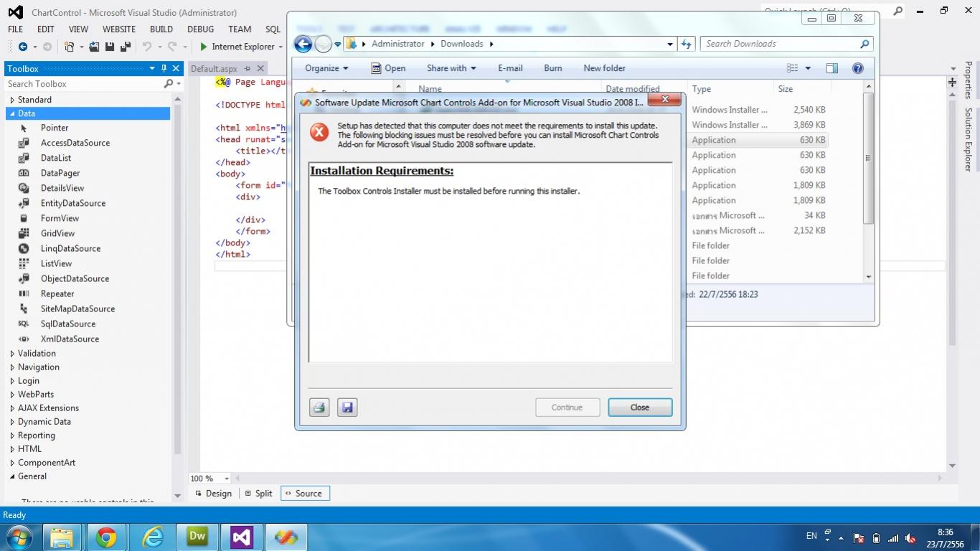Expand the Standard toolbox group
980x551 pixels.
click(12, 100)
